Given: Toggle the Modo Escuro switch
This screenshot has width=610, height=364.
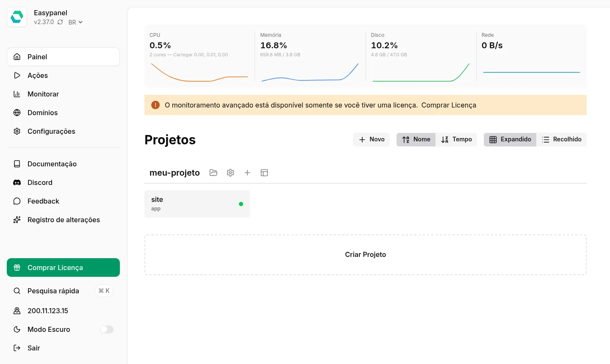Looking at the screenshot, I should click(107, 329).
